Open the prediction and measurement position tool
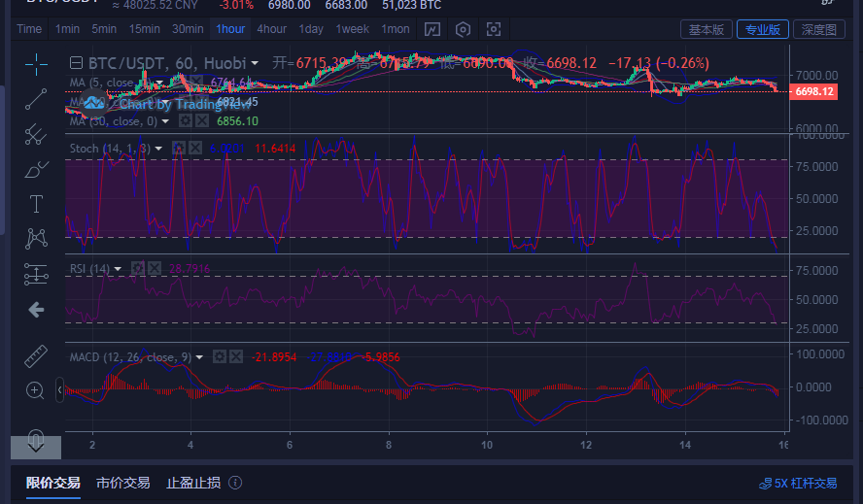 coord(36,274)
